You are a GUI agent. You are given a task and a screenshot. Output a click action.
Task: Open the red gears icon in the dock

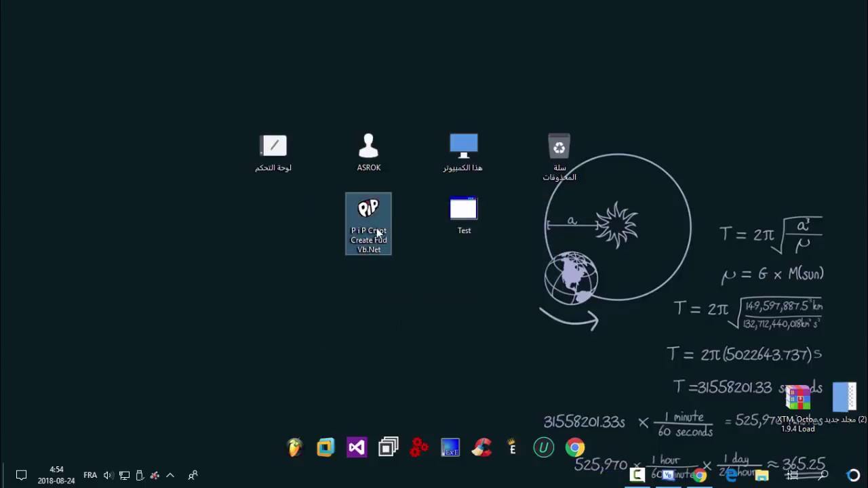pyautogui.click(x=419, y=447)
